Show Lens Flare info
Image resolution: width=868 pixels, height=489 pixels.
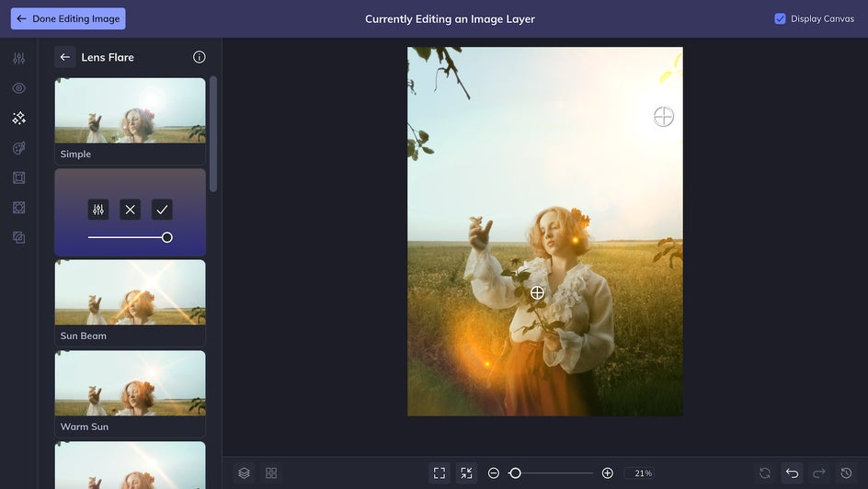200,57
